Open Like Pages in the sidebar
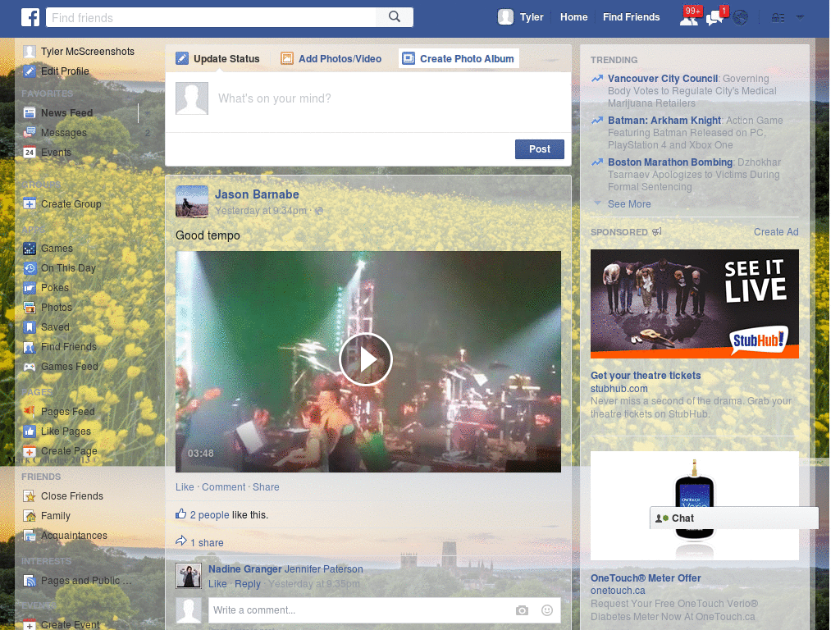 [57, 431]
